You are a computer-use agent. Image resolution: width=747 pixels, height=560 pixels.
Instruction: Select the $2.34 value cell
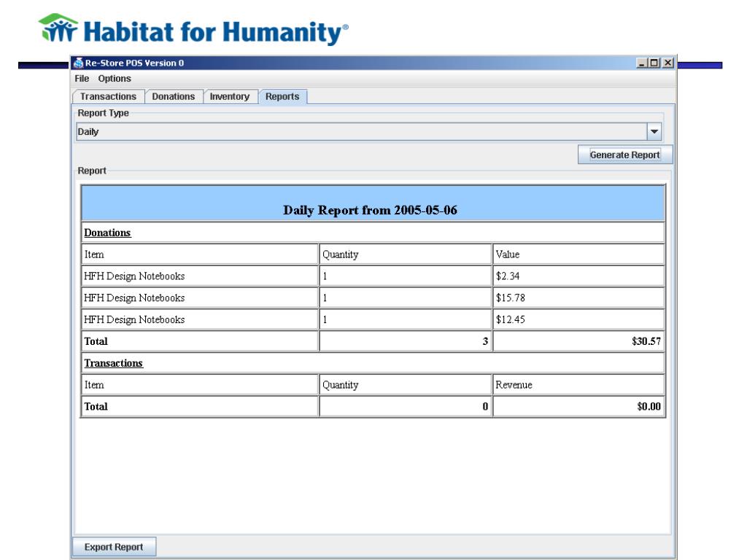[x=578, y=276]
